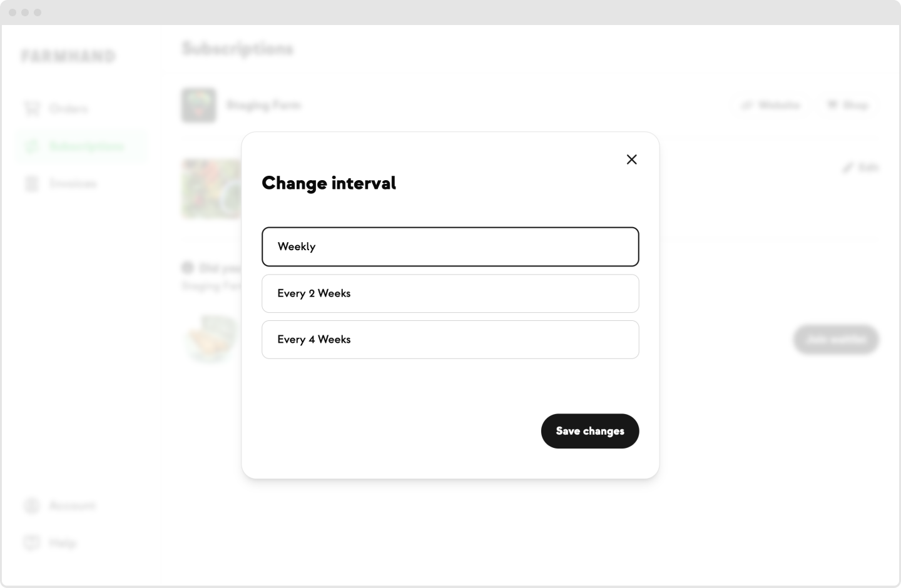Close the Change interval dialog
Image resolution: width=901 pixels, height=588 pixels.
(632, 160)
